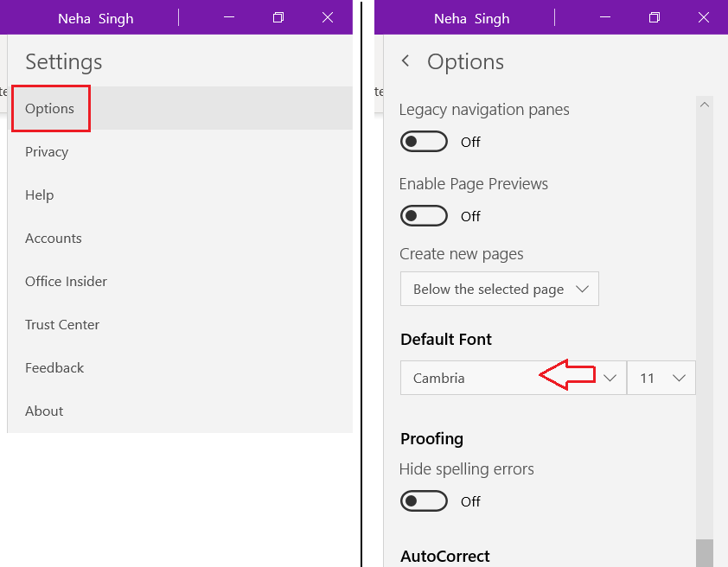
Task: Select Accounts in Settings list
Action: 180,238
